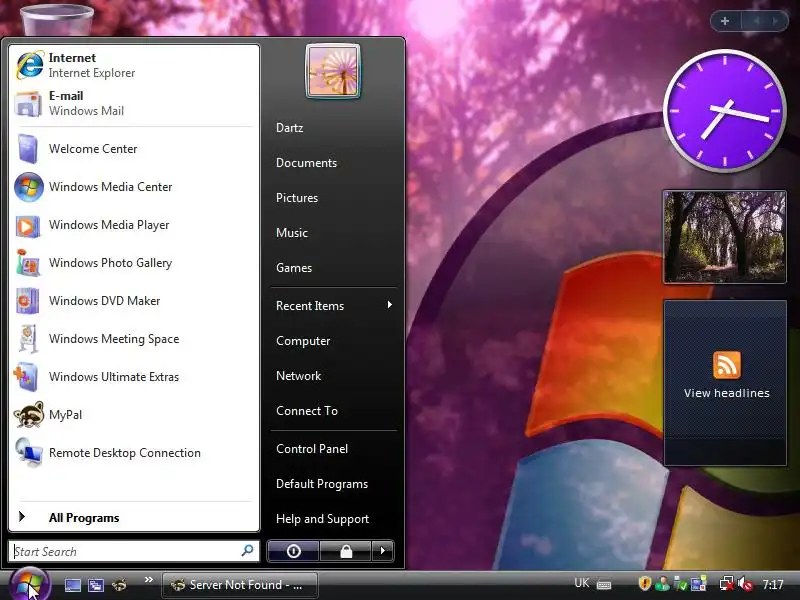Click the power sleep button
This screenshot has width=800, height=600.
point(293,551)
